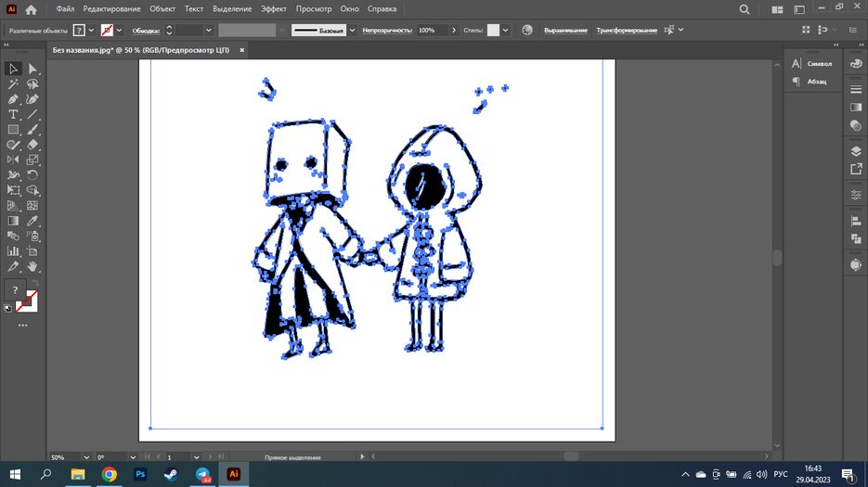Open the search magnifier in top bar
Image resolution: width=868 pixels, height=487 pixels.
[x=745, y=9]
